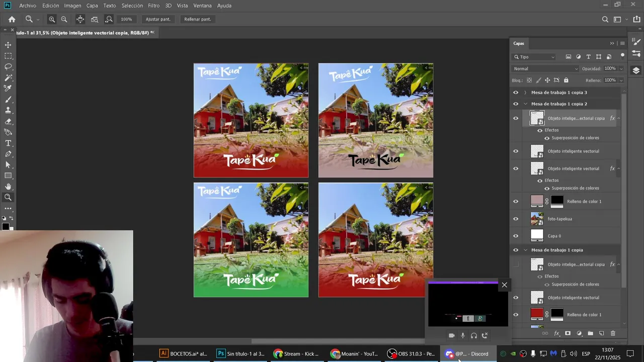The image size is (644, 362).
Task: Click the red Relleno de color 1 thumbnail
Action: point(537,315)
